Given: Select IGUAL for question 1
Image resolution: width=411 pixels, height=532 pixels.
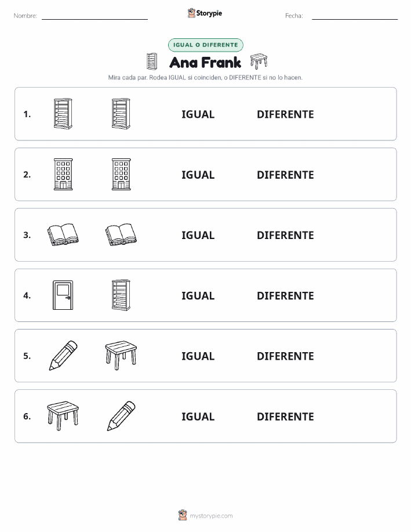Looking at the screenshot, I should [x=198, y=114].
